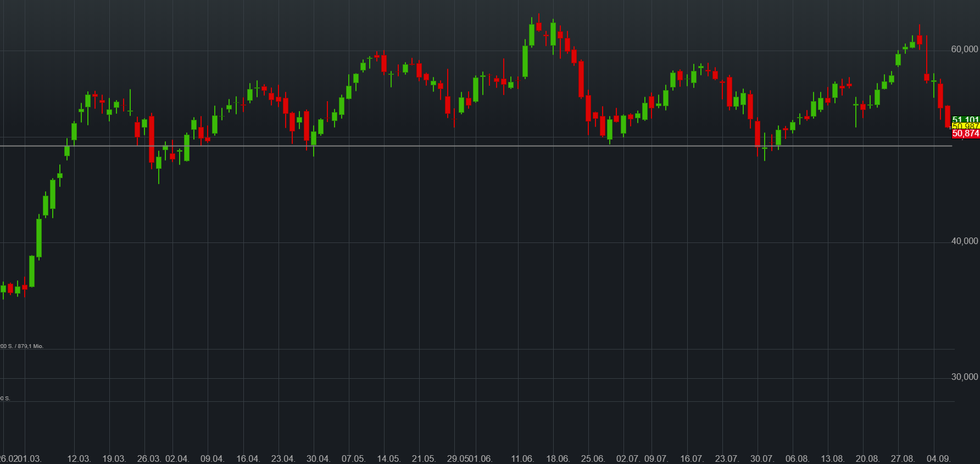Click the red 50,874 price tag
This screenshot has height=464, width=980.
(x=965, y=134)
